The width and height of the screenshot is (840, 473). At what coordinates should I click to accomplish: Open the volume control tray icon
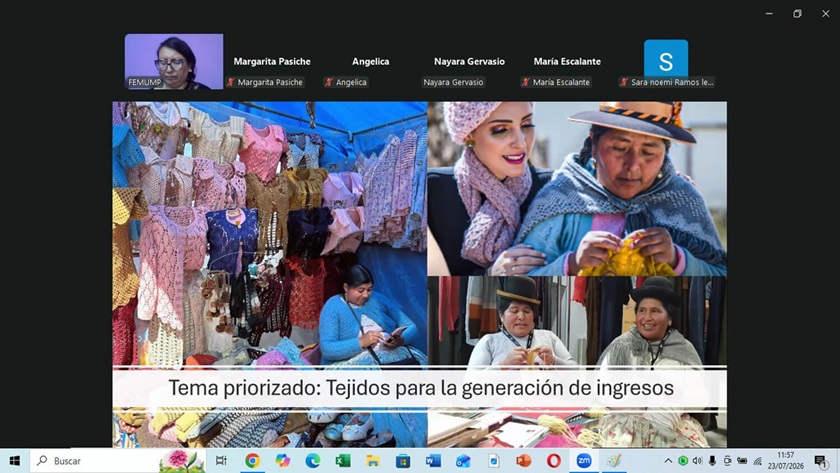[x=697, y=461]
